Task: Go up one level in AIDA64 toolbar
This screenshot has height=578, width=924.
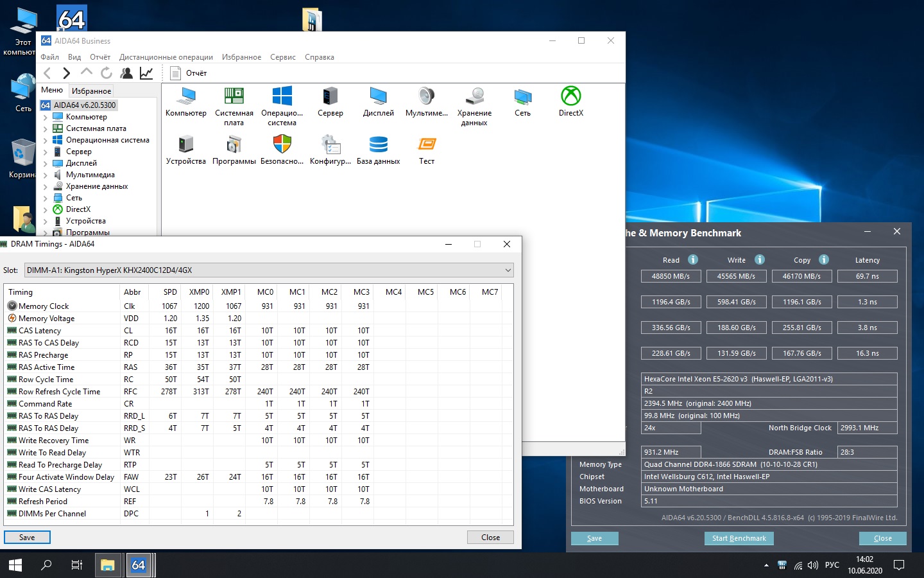Action: pos(87,73)
